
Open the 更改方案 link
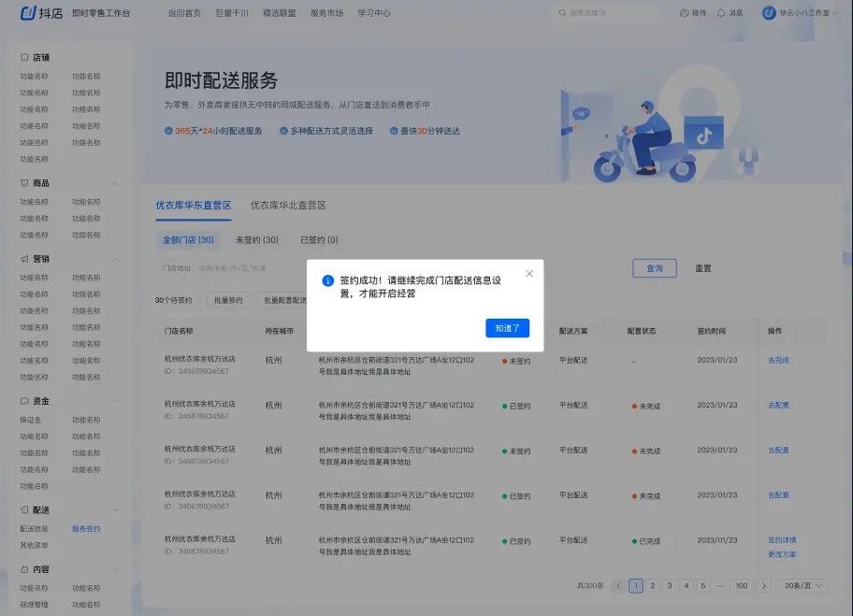pyautogui.click(x=782, y=554)
